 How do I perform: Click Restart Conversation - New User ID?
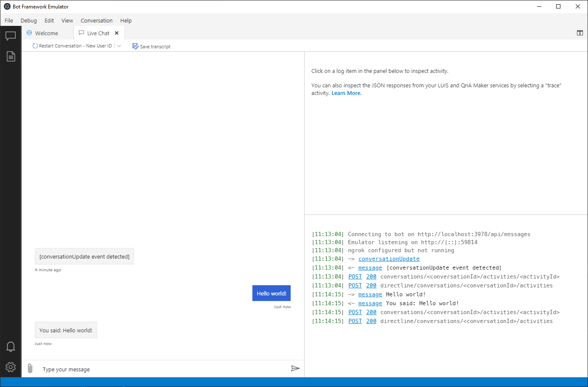72,46
